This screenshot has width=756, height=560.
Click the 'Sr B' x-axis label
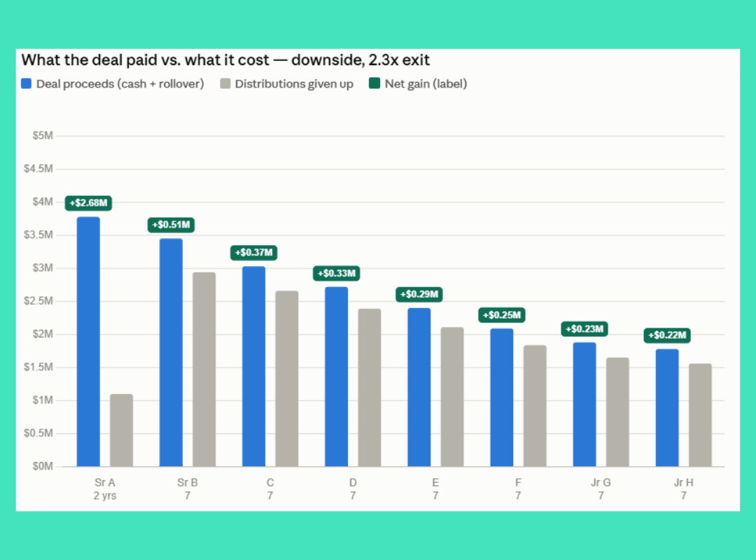point(188,482)
